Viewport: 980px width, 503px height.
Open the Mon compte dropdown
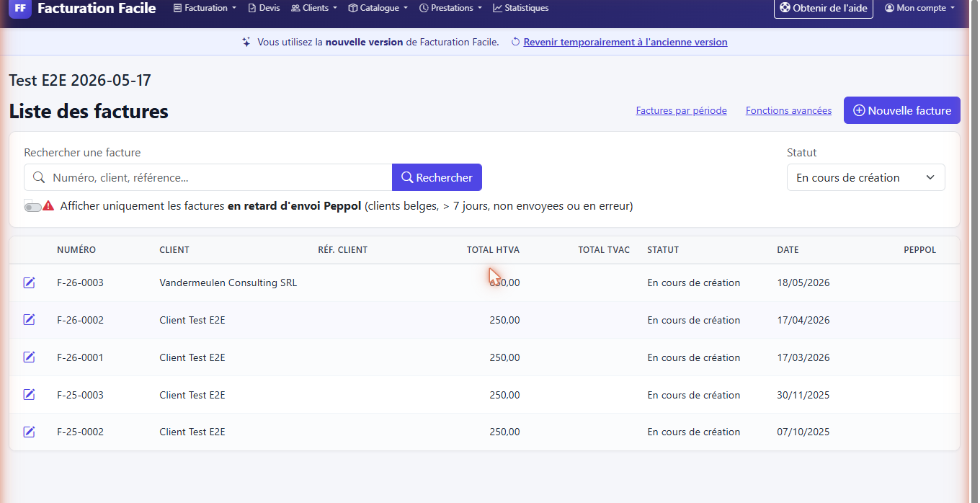[x=920, y=8]
